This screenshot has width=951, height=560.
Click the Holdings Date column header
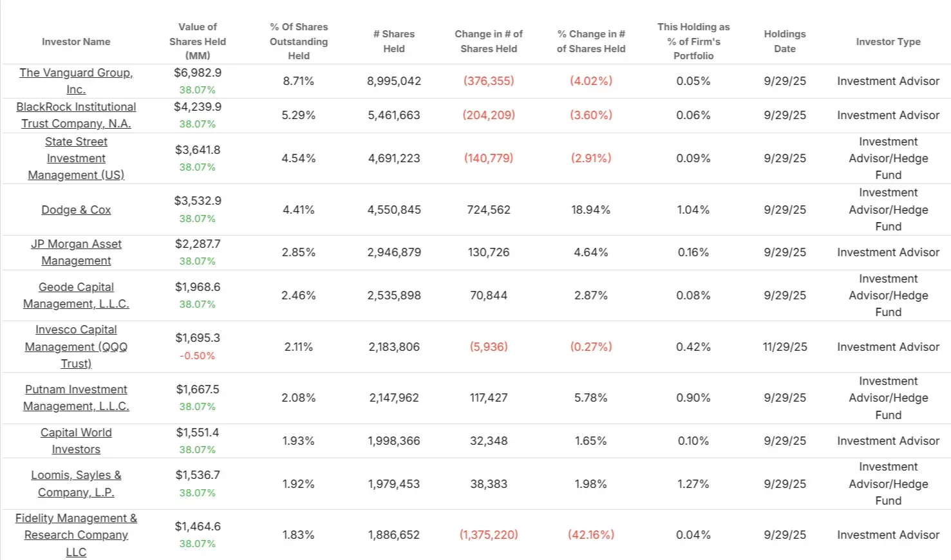point(785,41)
